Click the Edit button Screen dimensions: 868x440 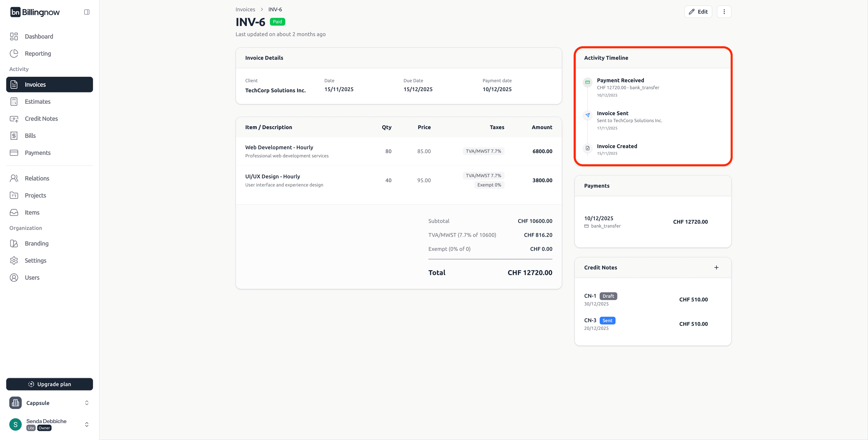[x=698, y=12]
